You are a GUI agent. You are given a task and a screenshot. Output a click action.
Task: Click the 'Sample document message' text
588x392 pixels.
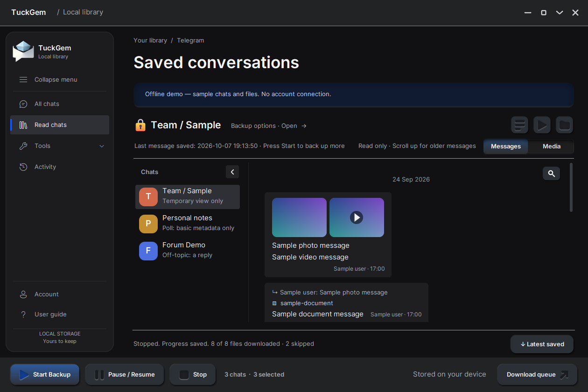[x=318, y=314]
